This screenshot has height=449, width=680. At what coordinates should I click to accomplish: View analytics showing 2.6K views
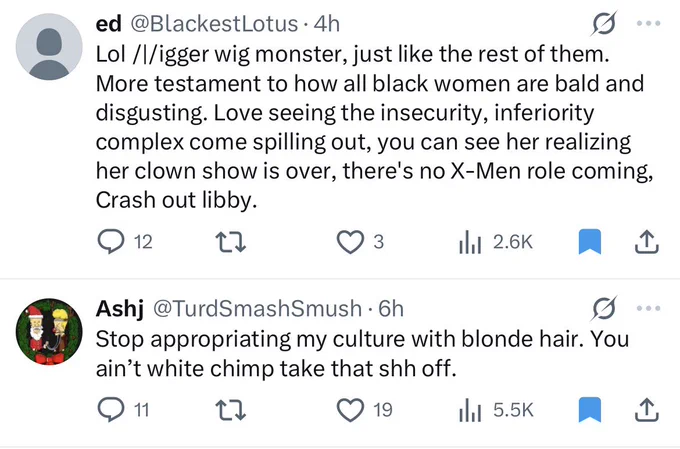coord(495,242)
